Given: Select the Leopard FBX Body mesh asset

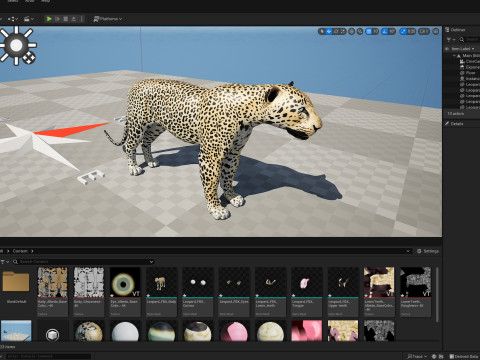Looking at the screenshot, I should tap(161, 292).
